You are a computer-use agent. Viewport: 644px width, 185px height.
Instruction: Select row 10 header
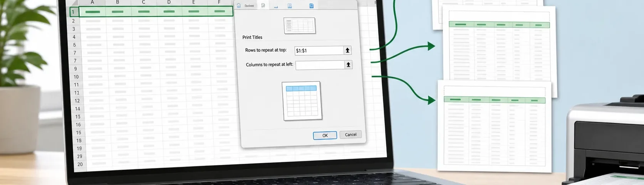pyautogui.click(x=76, y=77)
